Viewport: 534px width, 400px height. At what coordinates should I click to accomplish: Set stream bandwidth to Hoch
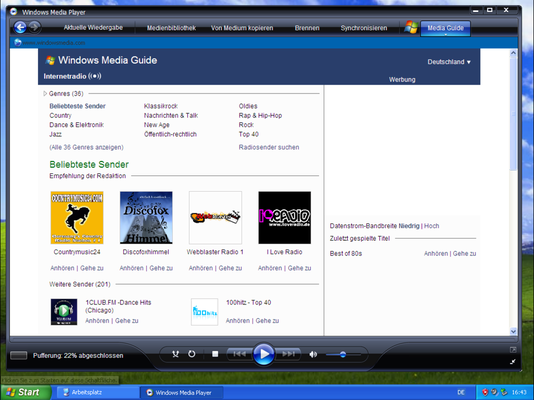point(431,226)
